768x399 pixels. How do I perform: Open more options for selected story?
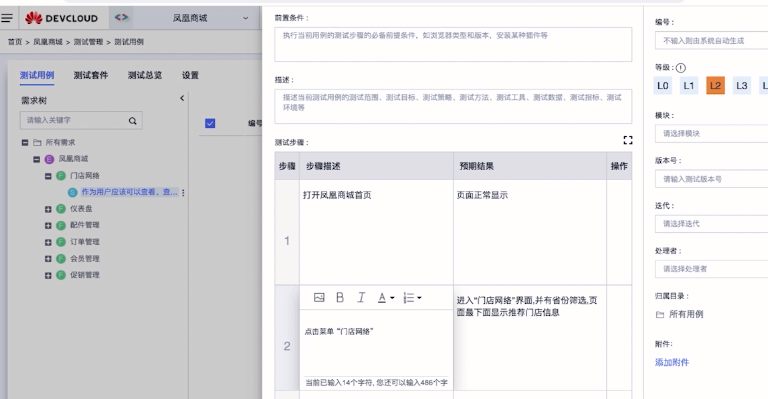click(x=183, y=193)
